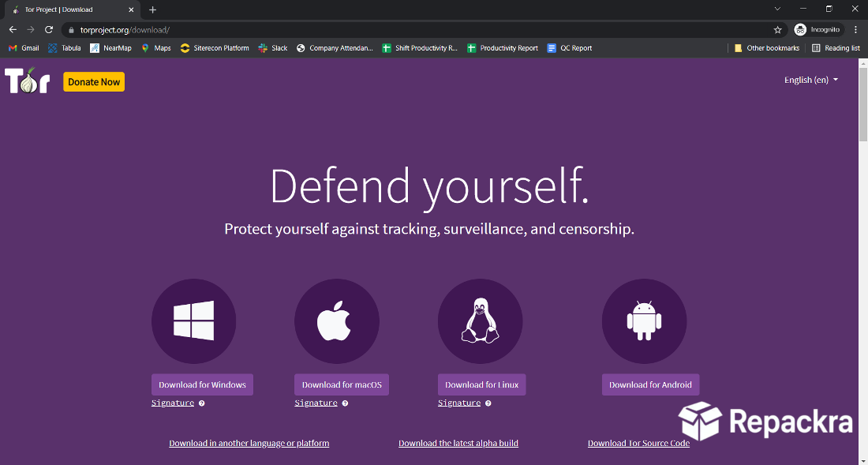Reload the Tor download page
868x465 pixels.
coord(49,29)
